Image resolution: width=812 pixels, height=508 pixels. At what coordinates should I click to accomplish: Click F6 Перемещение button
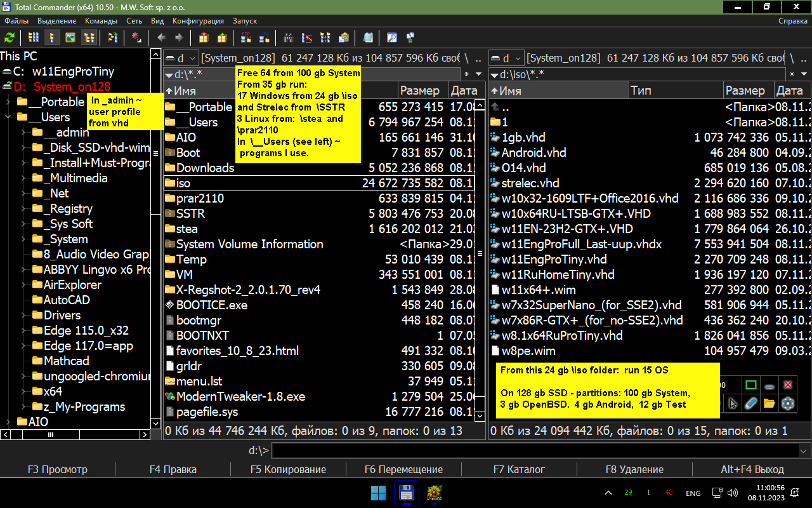(403, 469)
